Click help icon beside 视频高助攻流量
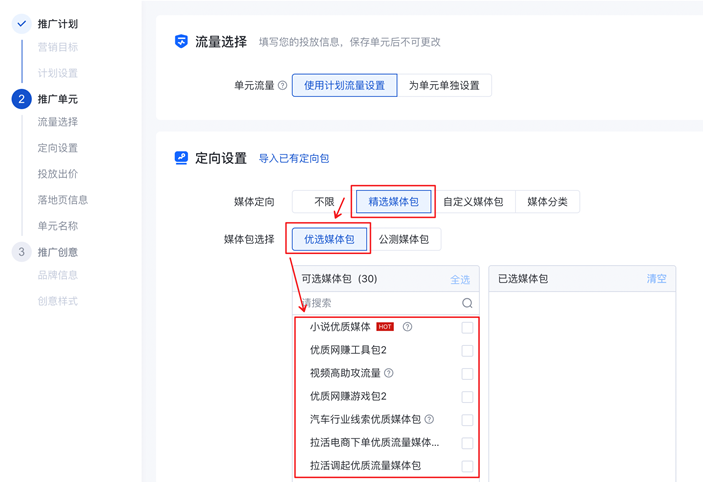This screenshot has height=482, width=703. click(x=389, y=373)
